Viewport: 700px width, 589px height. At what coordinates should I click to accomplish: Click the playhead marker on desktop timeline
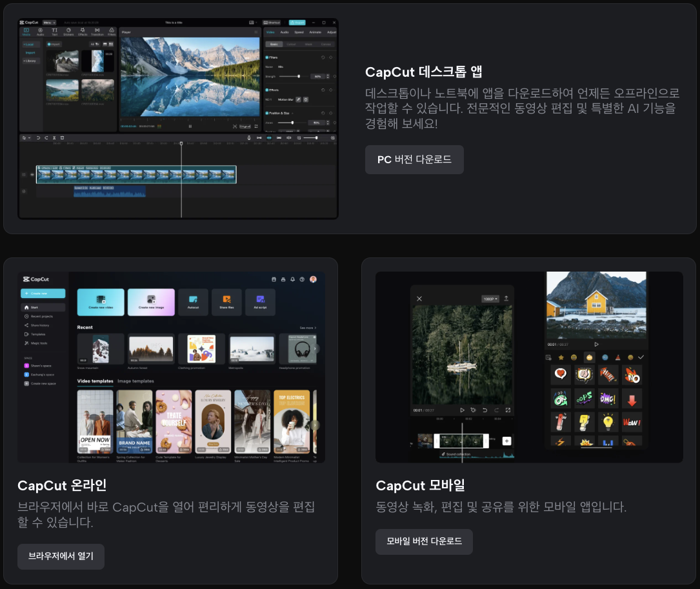[181, 143]
